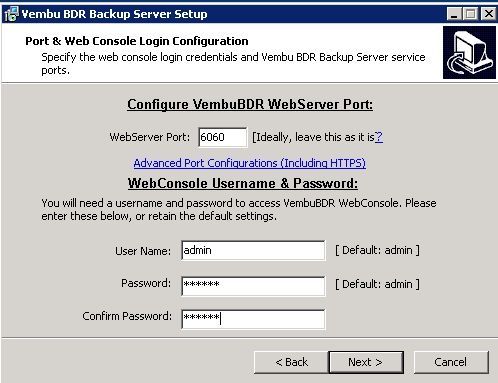Open Advanced Port Configurations (Including HTTPS) link
This screenshot has height=383, width=498.
click(250, 163)
